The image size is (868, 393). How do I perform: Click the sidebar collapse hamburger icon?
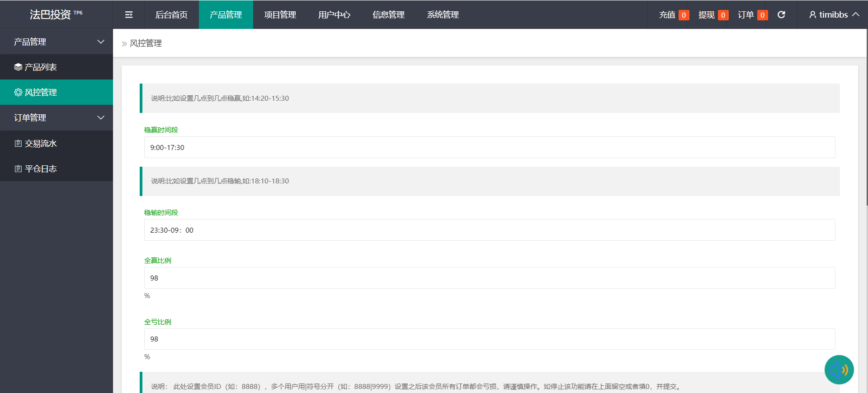point(129,15)
